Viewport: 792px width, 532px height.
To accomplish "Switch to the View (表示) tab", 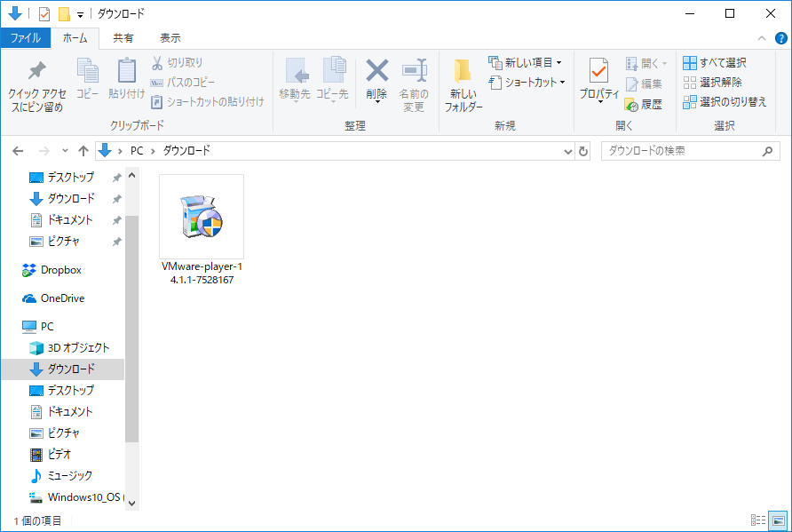I will click(170, 38).
